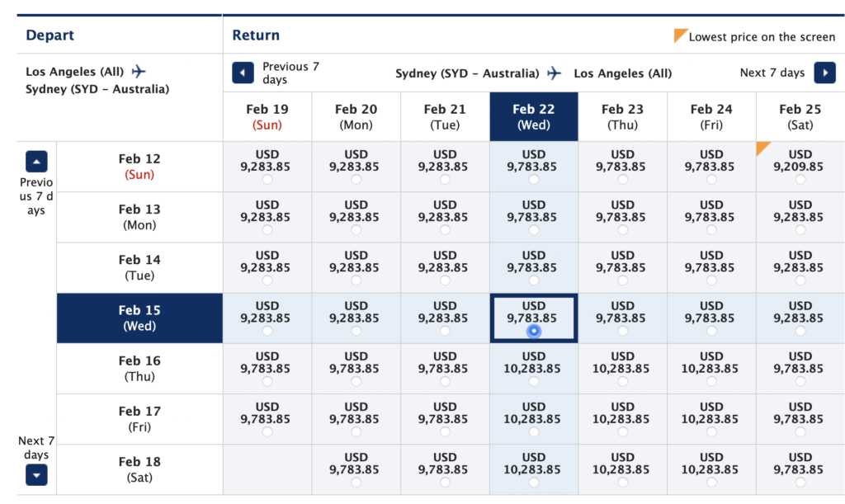The image size is (845, 504).
Task: Click the airplane icon next to Los Angeles (All)
Action: 139,71
